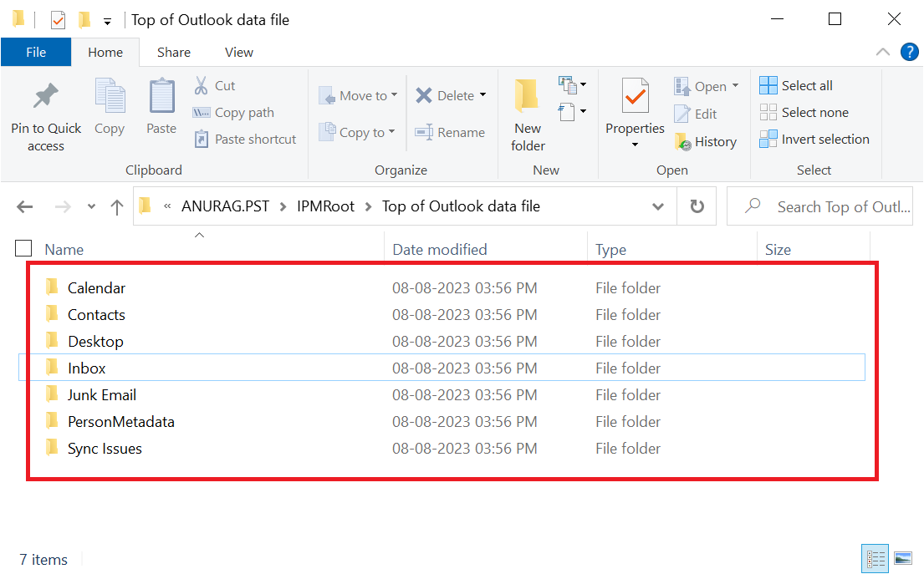The height and width of the screenshot is (574, 924).
Task: Collapse the ribbon with the chevron
Action: coord(883,52)
